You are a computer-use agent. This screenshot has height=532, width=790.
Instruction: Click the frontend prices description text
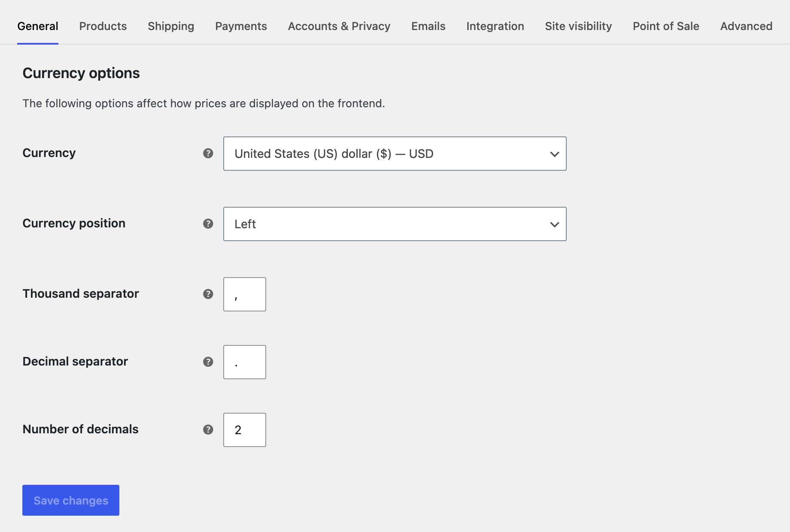(204, 103)
